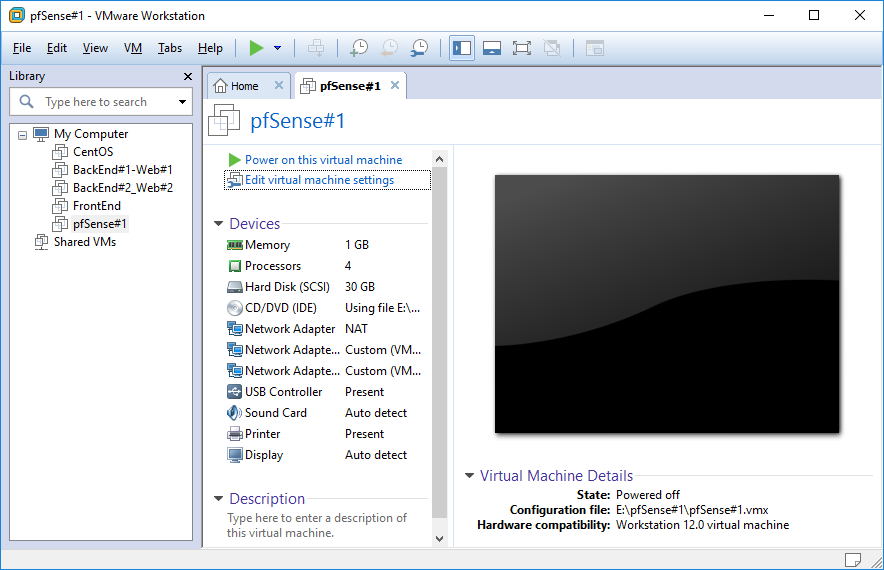Select My Computer in the library

click(91, 134)
